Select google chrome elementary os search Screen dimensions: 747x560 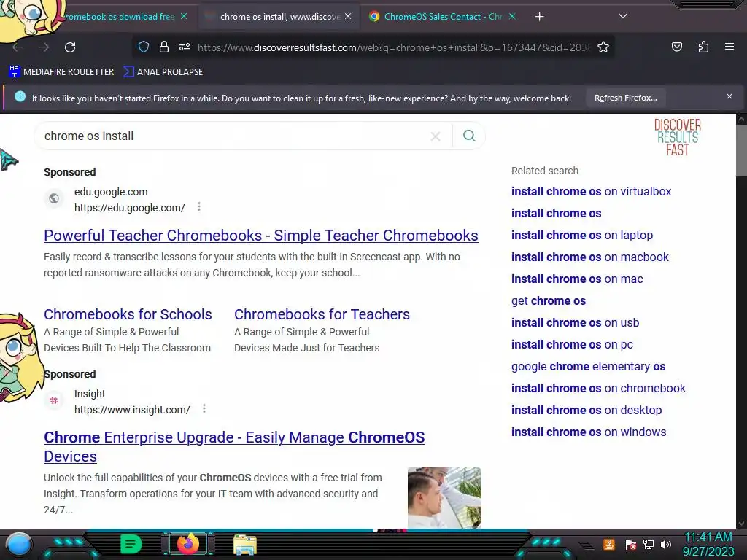click(588, 367)
